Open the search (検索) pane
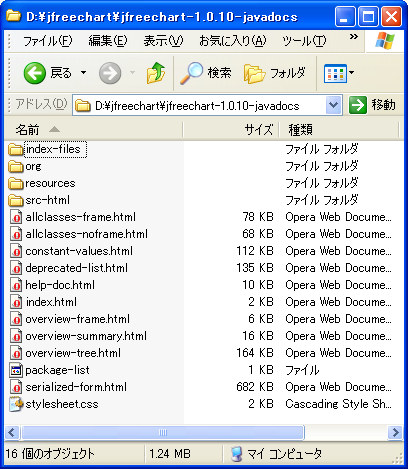 coord(205,73)
